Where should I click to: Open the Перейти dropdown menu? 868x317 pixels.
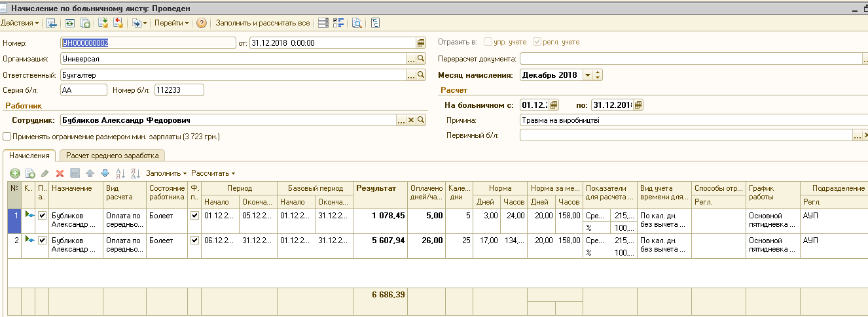click(172, 23)
